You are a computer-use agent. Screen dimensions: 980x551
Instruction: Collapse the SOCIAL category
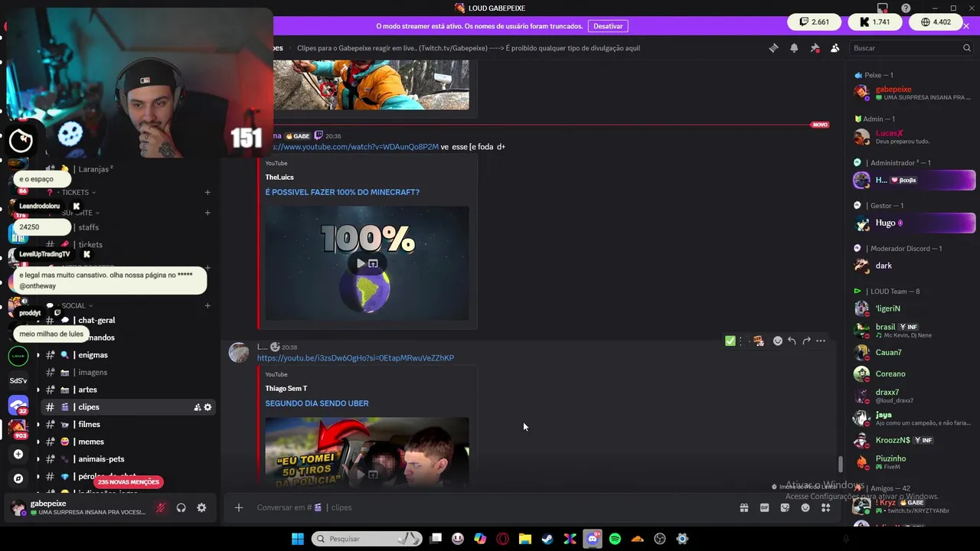click(x=73, y=306)
